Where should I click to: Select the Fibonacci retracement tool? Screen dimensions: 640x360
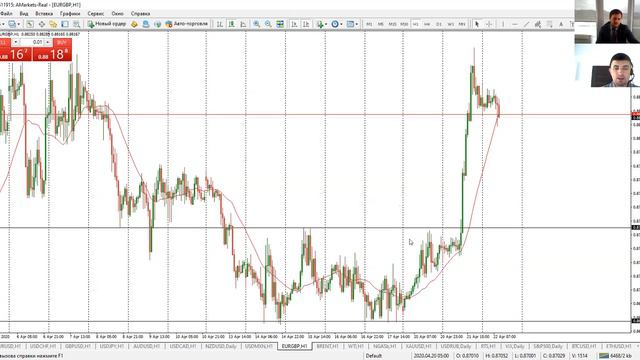coord(549,24)
